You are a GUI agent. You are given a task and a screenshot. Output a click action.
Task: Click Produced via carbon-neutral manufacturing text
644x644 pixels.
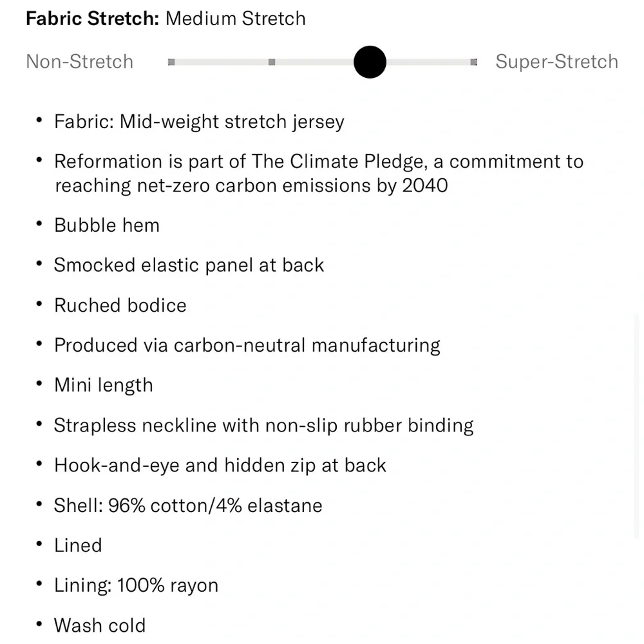coord(247,345)
